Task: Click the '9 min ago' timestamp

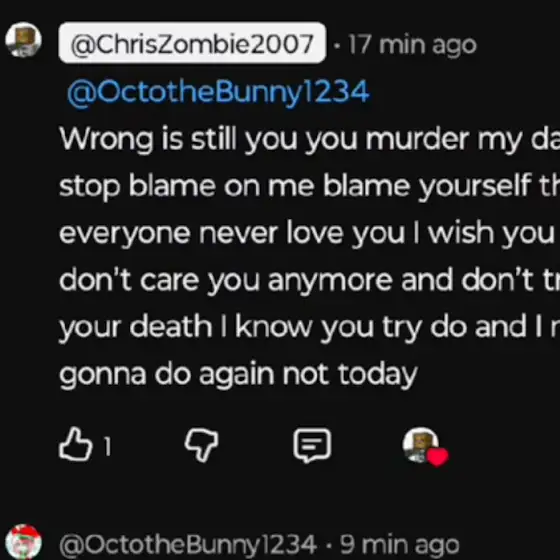Action: coord(399,545)
